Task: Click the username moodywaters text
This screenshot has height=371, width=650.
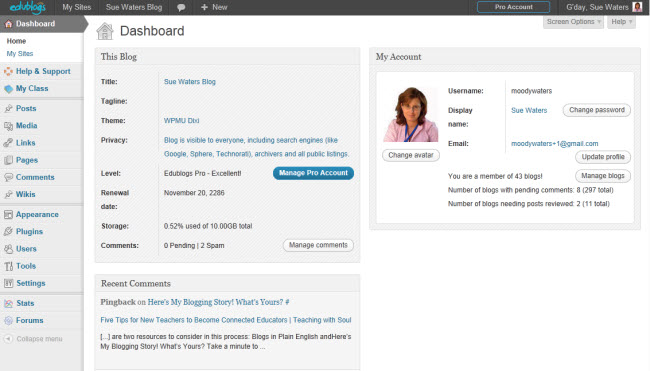Action: [x=531, y=91]
